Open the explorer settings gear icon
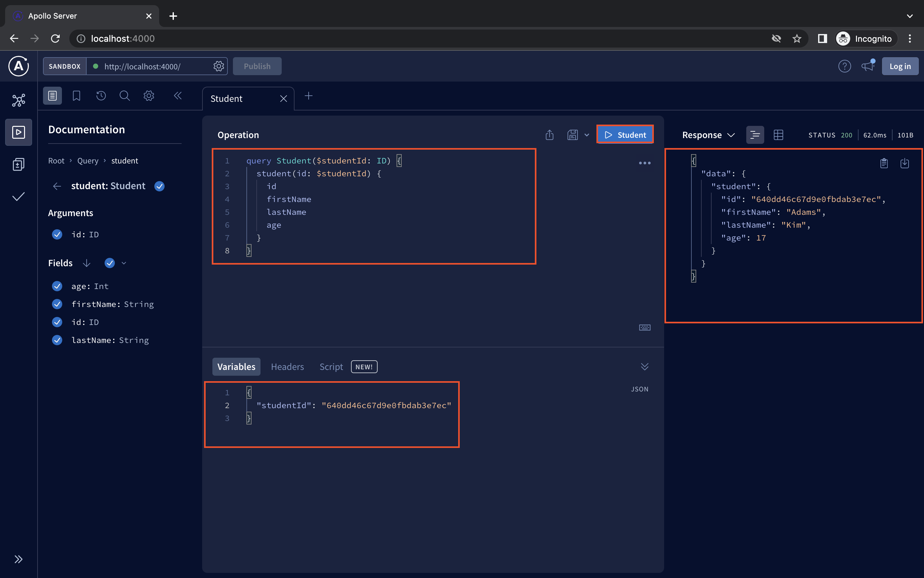 point(149,96)
